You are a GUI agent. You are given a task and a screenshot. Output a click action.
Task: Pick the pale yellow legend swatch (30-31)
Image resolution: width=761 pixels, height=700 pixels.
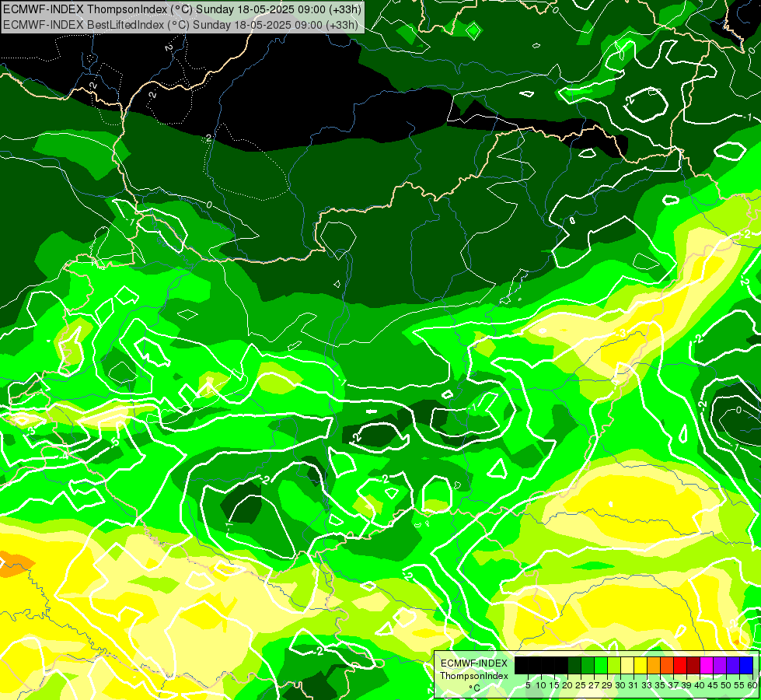point(627,666)
